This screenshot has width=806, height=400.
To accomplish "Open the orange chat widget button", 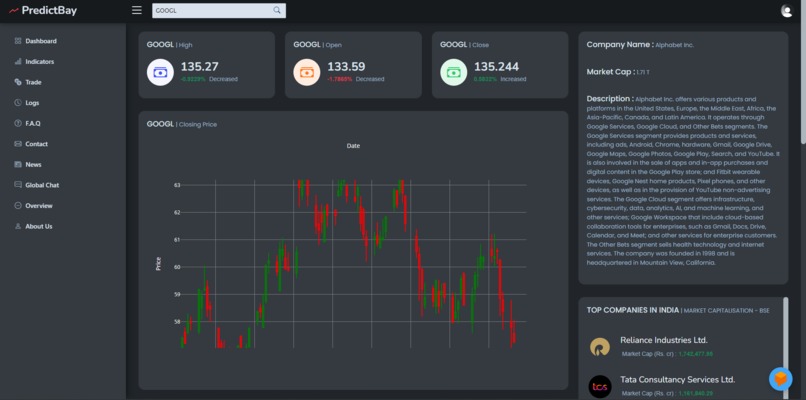I will click(x=780, y=379).
